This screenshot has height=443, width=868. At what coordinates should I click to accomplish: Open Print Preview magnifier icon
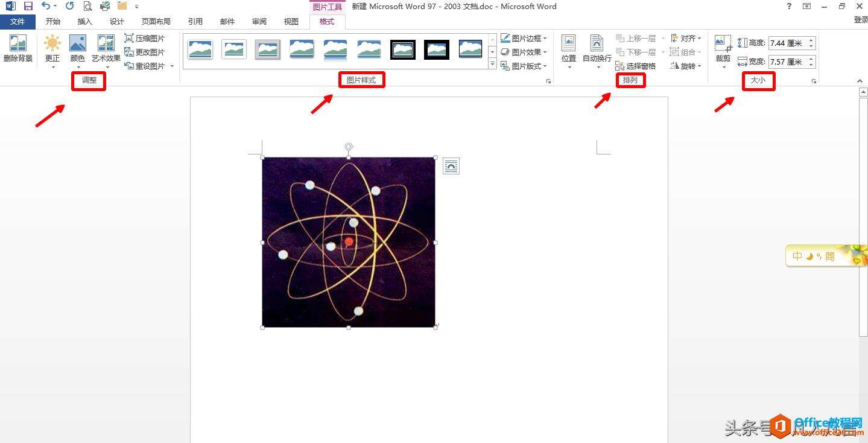87,6
